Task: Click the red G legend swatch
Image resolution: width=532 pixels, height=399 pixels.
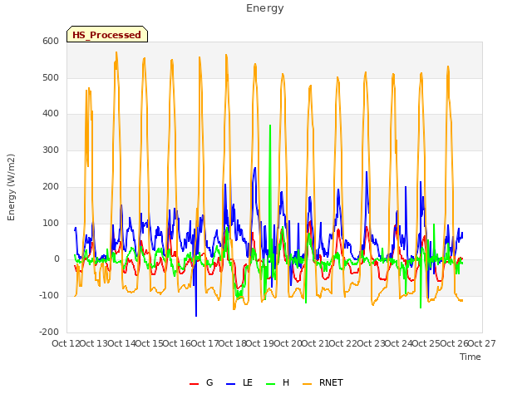Action: click(x=194, y=383)
